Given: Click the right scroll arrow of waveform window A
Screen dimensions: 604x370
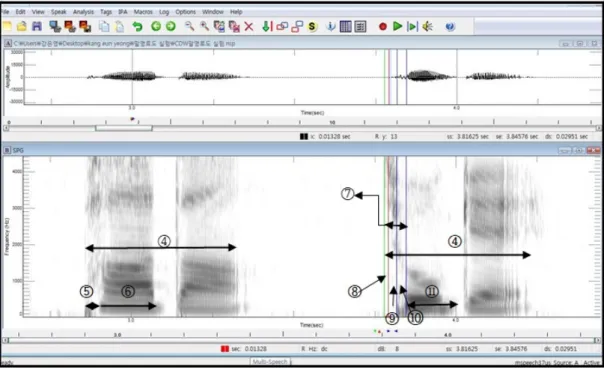Looking at the screenshot, I should tap(598, 128).
